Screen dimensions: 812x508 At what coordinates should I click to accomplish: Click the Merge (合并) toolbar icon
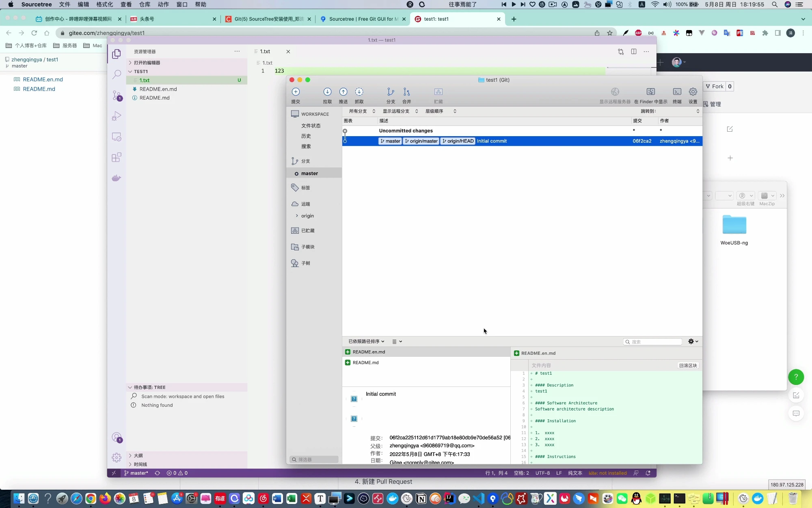click(x=406, y=92)
